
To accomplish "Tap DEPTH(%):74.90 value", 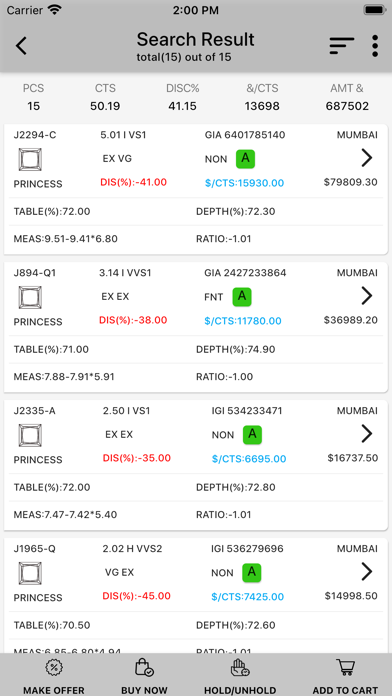I will click(236, 350).
